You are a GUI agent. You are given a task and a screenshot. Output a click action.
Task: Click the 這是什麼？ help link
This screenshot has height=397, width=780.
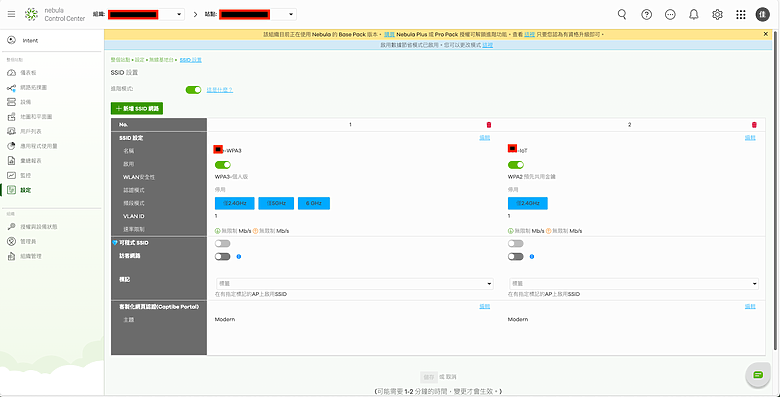(220, 90)
